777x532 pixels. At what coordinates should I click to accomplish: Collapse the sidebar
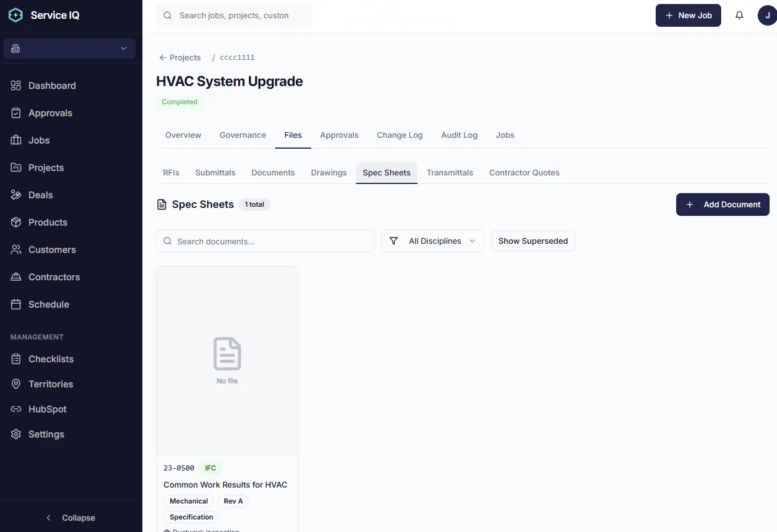point(71,518)
